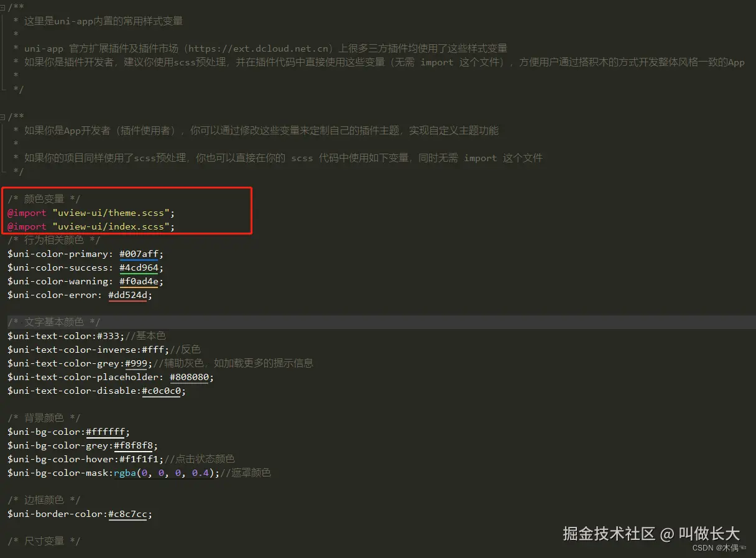Click the #dd524d error color value
This screenshot has height=558, width=756.
pyautogui.click(x=127, y=295)
